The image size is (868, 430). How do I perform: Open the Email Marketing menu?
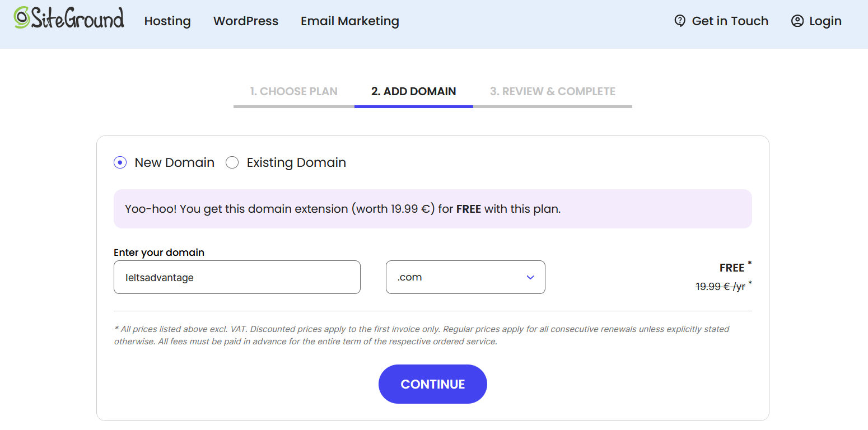350,21
